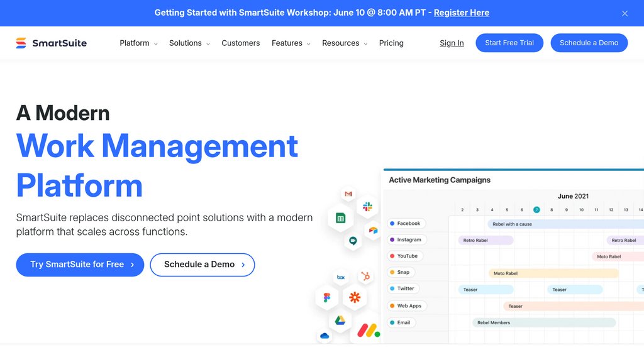Image resolution: width=644 pixels, height=362 pixels.
Task: Click the Moto Rabel bar in YouTube row
Action: (x=618, y=256)
